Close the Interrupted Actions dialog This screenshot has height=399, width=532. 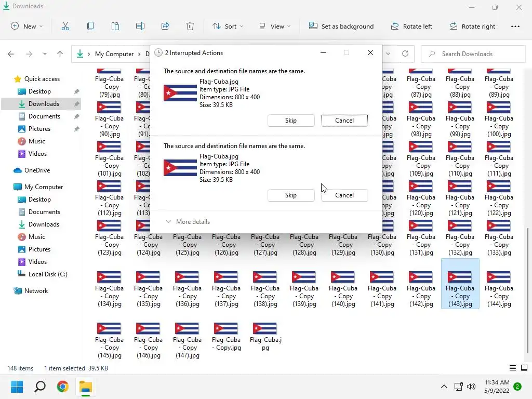pos(370,52)
